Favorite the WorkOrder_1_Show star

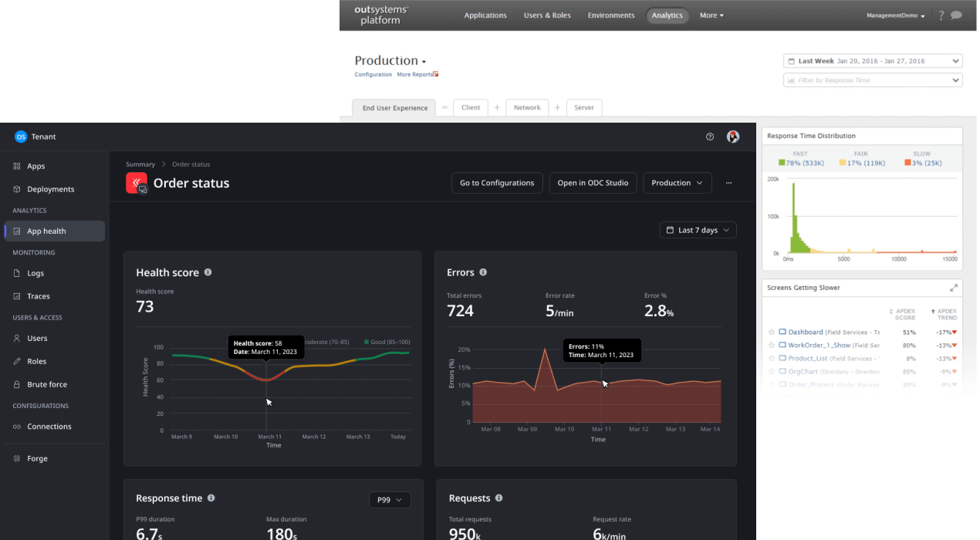coord(771,345)
